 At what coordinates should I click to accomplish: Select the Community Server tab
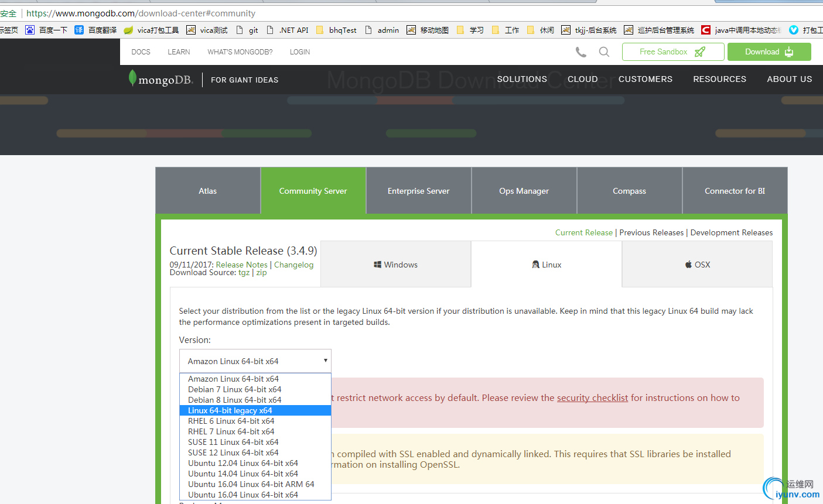(x=313, y=191)
